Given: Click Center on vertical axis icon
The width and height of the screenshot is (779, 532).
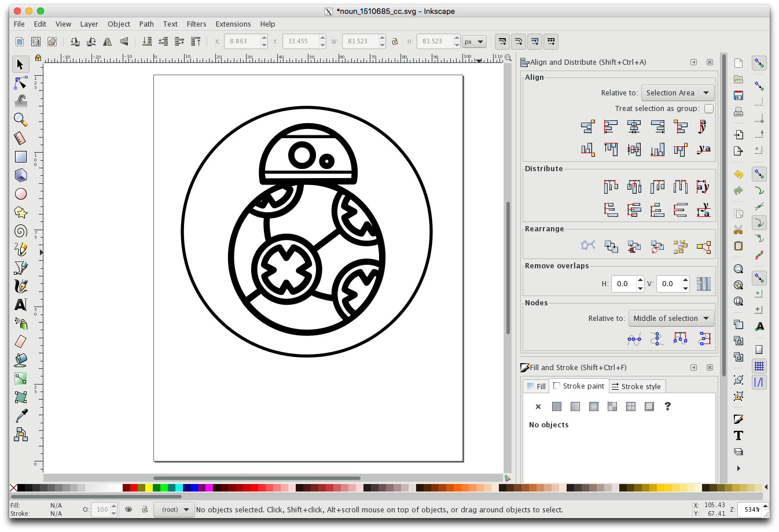Looking at the screenshot, I should (x=634, y=127).
